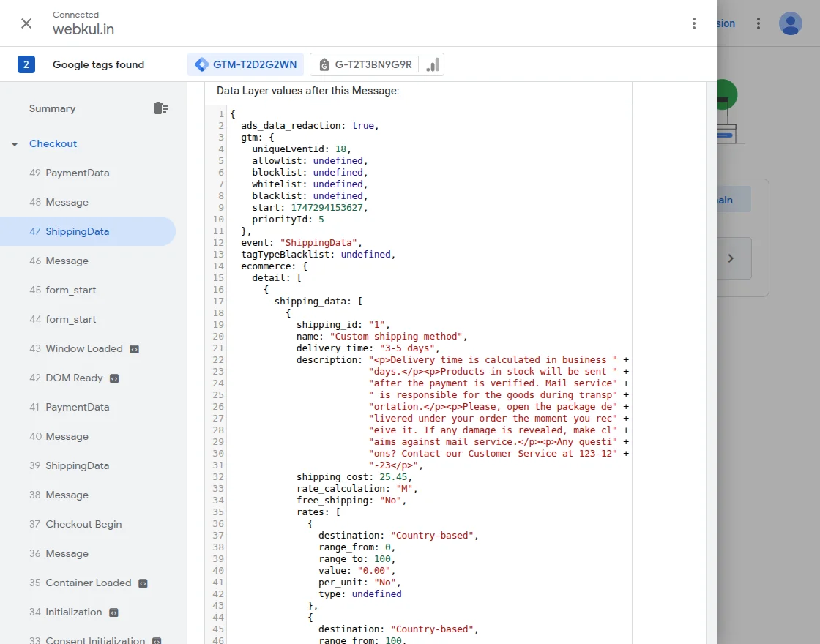Clear the event list with the delete icon
The height and width of the screenshot is (644, 820).
(161, 108)
